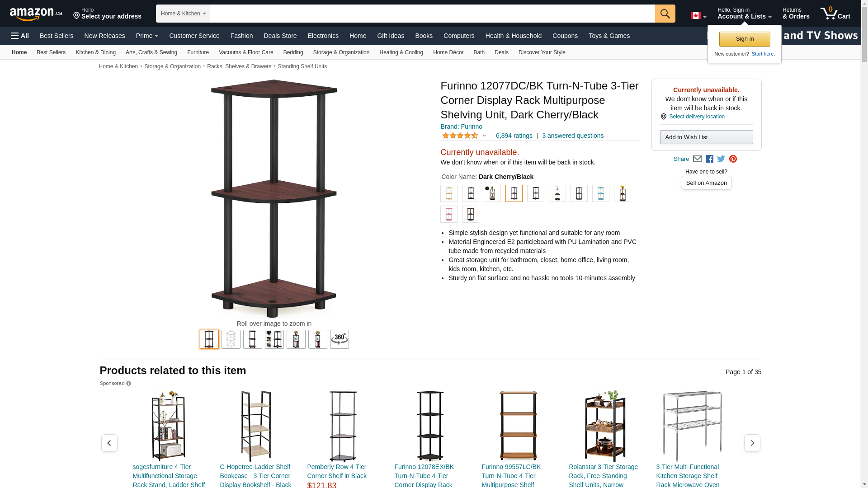This screenshot has width=868, height=488.
Task: Open the All hamburger menu
Action: click(20, 36)
